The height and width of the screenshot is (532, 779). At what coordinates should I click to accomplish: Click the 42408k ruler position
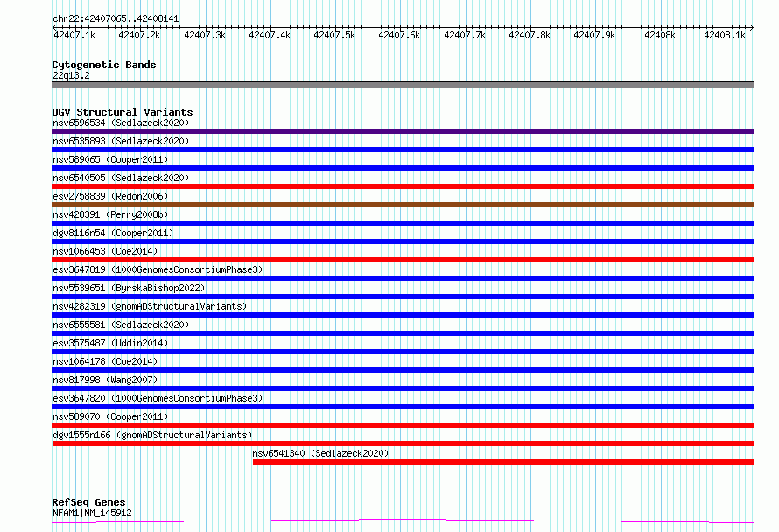pyautogui.click(x=660, y=35)
